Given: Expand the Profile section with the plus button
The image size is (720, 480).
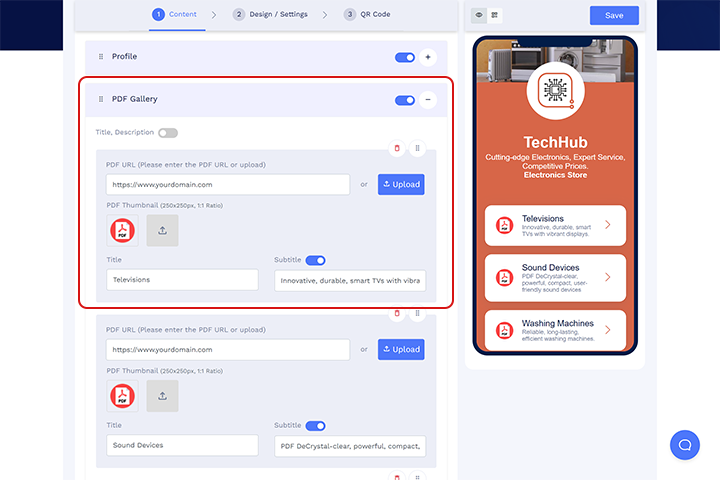Looking at the screenshot, I should pyautogui.click(x=428, y=57).
